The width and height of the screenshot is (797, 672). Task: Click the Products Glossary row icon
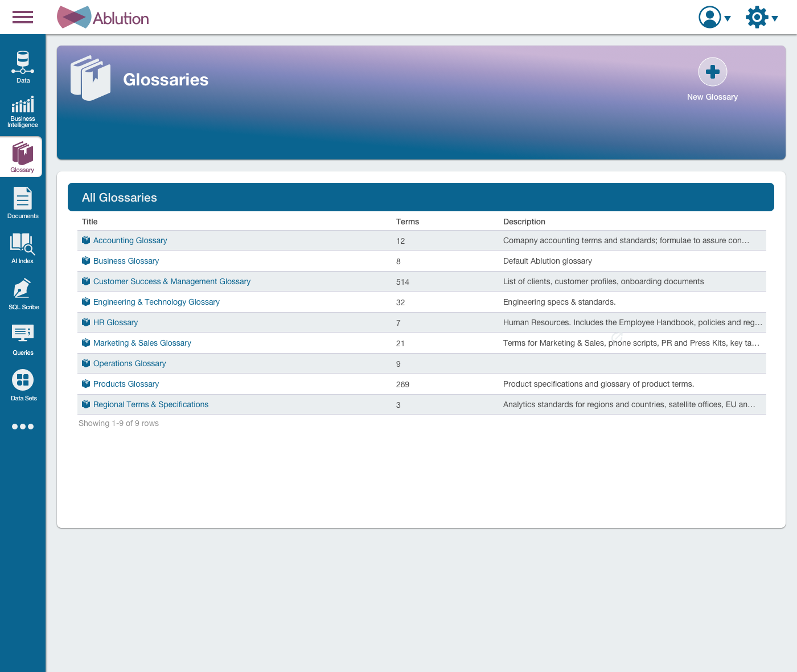(x=86, y=384)
